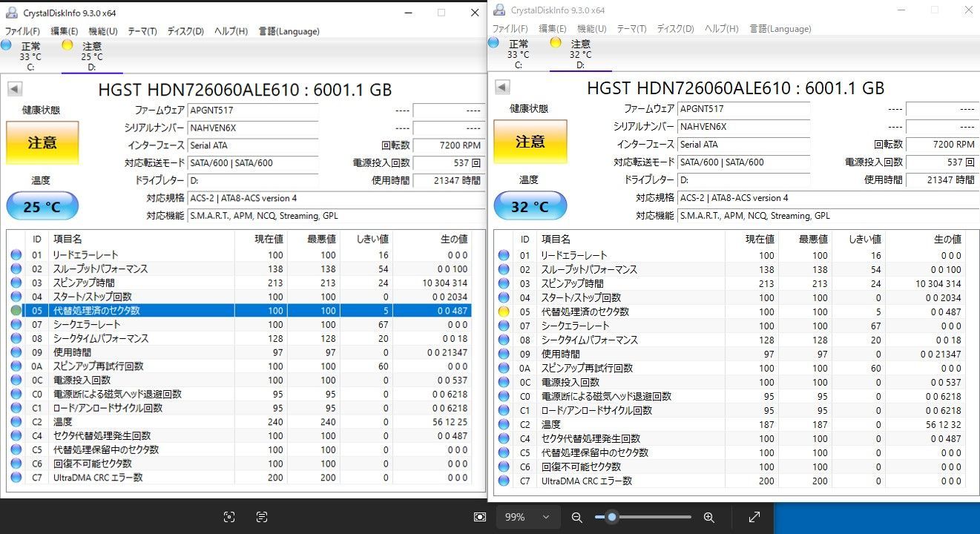Open テーマ(T) menu in right window
Screen dimensions: 980x534
click(x=631, y=29)
